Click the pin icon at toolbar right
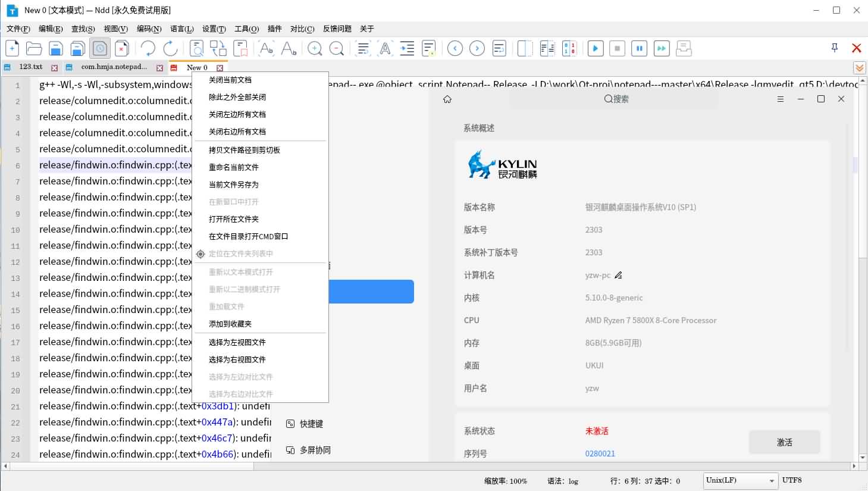868x491 pixels. tap(834, 48)
